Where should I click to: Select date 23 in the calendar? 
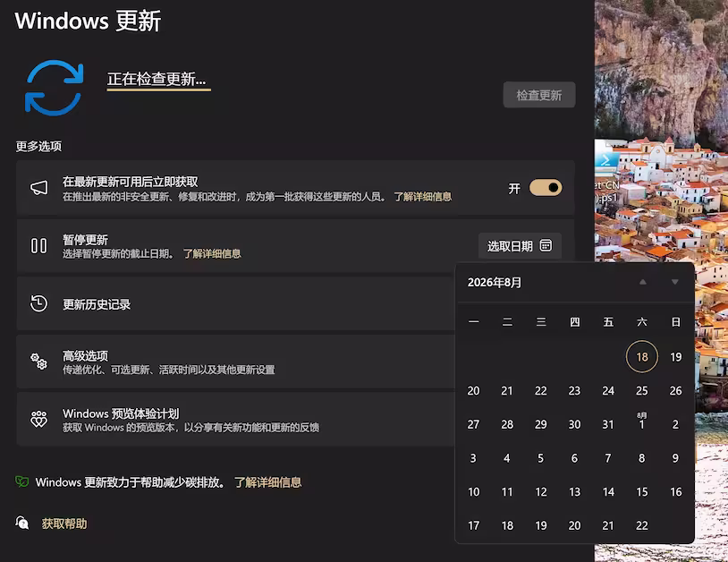(x=575, y=390)
